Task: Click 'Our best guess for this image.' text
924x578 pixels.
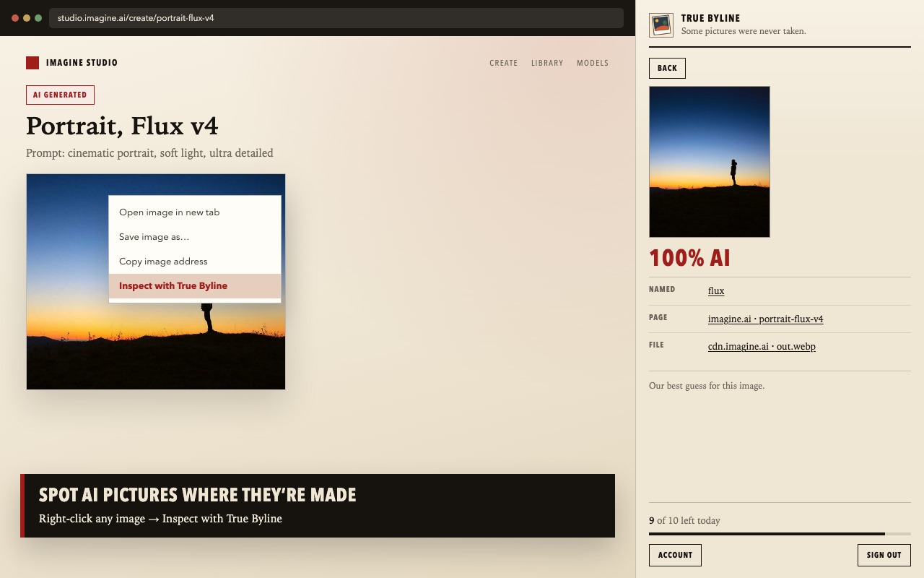Action: tap(707, 386)
